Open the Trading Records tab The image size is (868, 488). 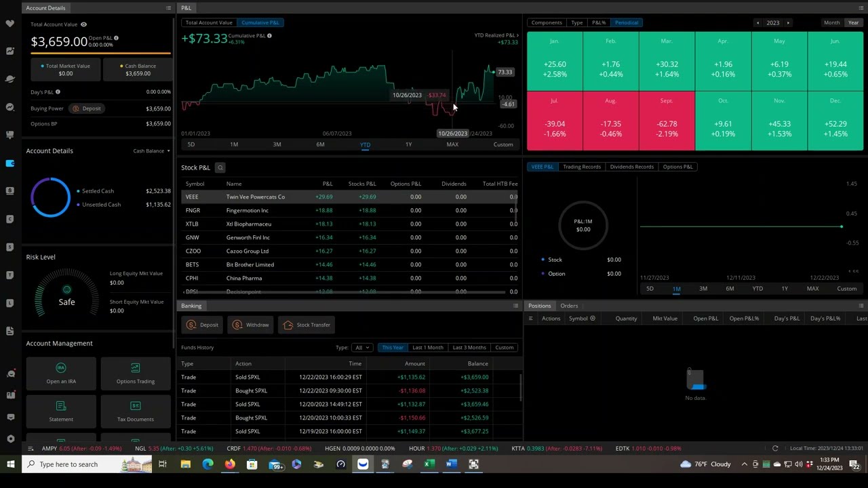581,166
